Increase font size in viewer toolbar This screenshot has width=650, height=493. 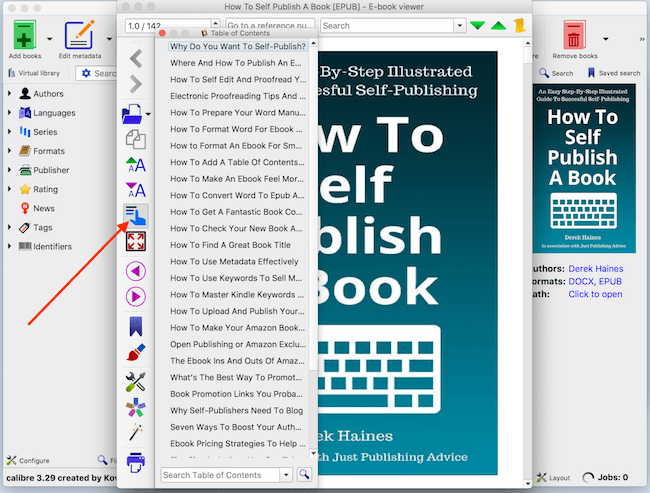(x=135, y=162)
